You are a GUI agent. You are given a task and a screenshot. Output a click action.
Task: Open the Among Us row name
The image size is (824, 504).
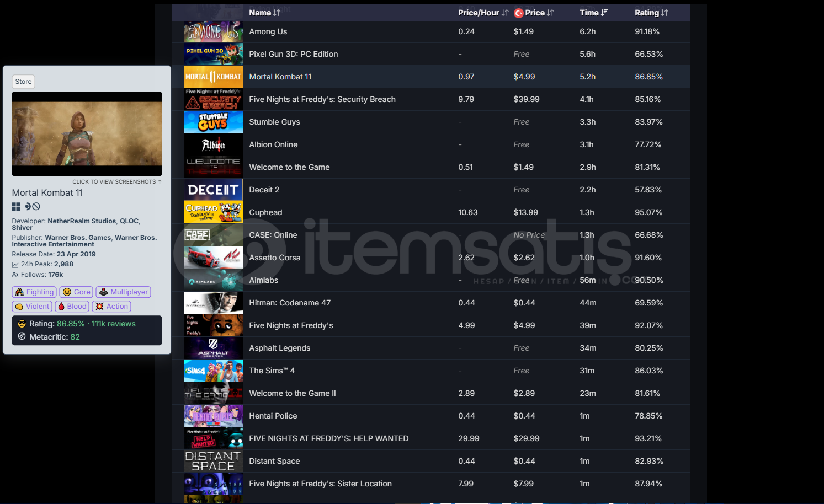[268, 31]
